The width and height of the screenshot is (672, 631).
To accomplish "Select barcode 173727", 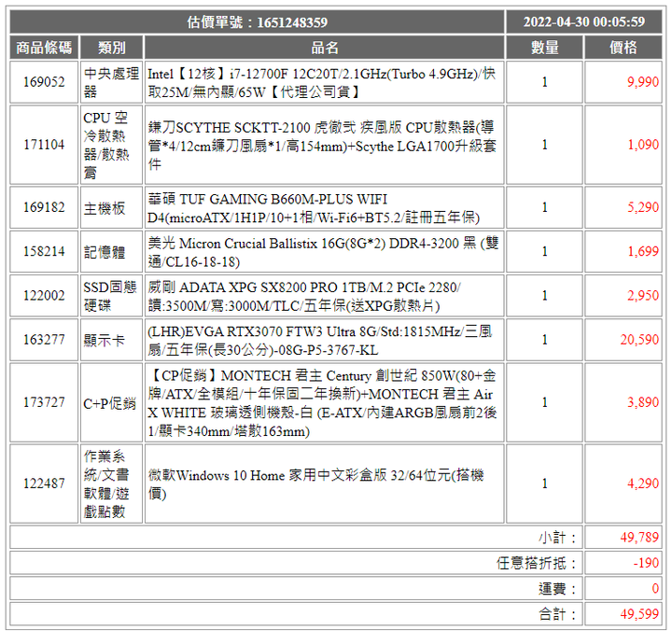I will click(x=44, y=402).
